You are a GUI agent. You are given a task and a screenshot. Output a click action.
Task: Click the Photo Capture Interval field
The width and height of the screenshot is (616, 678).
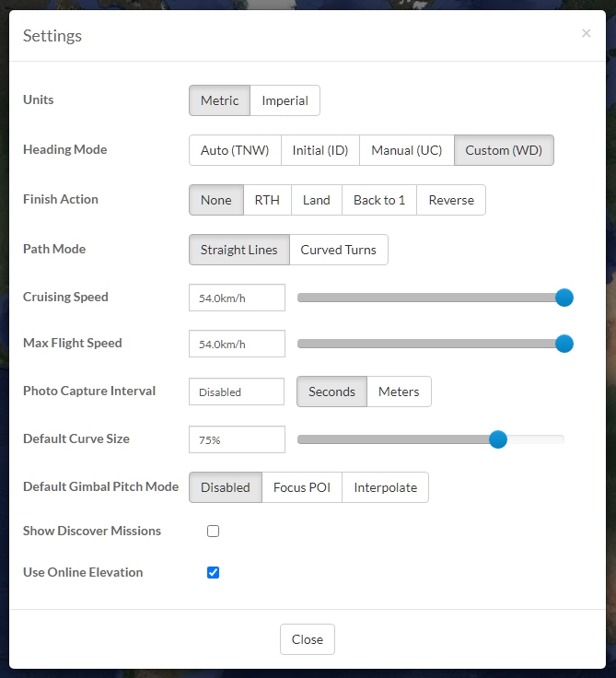pos(237,392)
